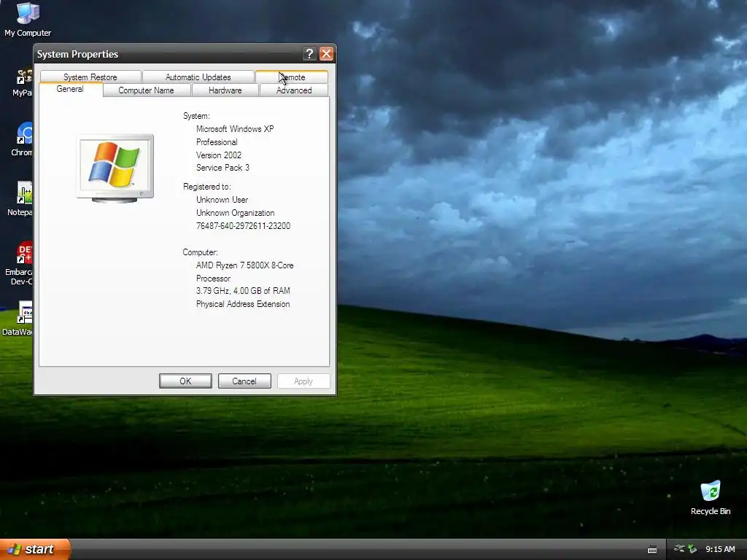Click the 'Physical Address Extension' text
This screenshot has height=560, width=747.
pos(243,304)
